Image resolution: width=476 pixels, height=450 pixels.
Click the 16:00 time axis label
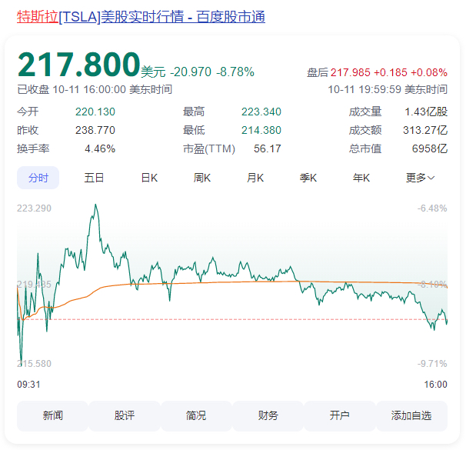tap(435, 385)
